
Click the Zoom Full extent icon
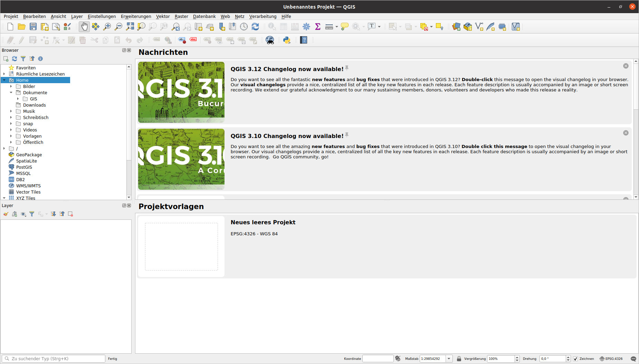pyautogui.click(x=130, y=27)
